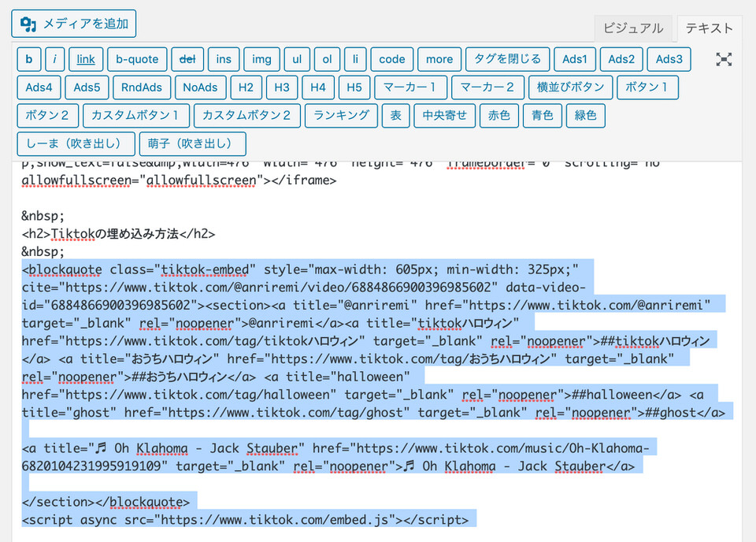This screenshot has height=542, width=756.
Task: Insert the Ads4 shortcode
Action: point(39,87)
